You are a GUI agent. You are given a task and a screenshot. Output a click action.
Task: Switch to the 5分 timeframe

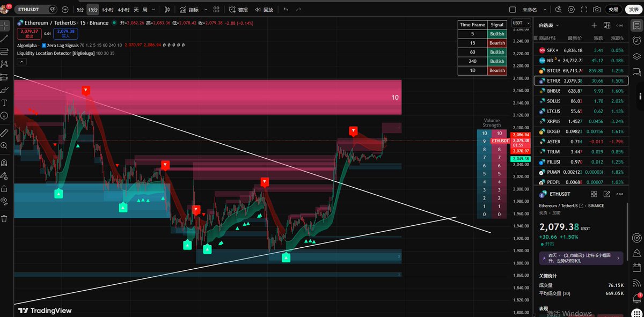(x=80, y=10)
